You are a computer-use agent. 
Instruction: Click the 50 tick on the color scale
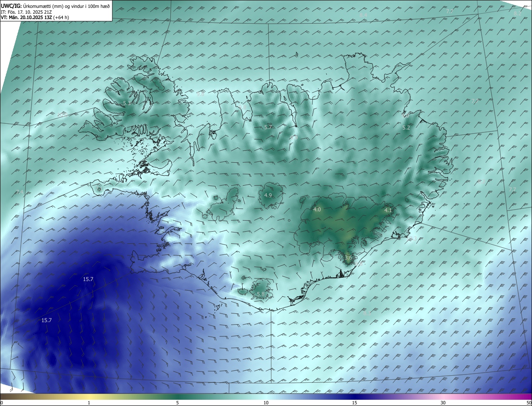point(529,403)
